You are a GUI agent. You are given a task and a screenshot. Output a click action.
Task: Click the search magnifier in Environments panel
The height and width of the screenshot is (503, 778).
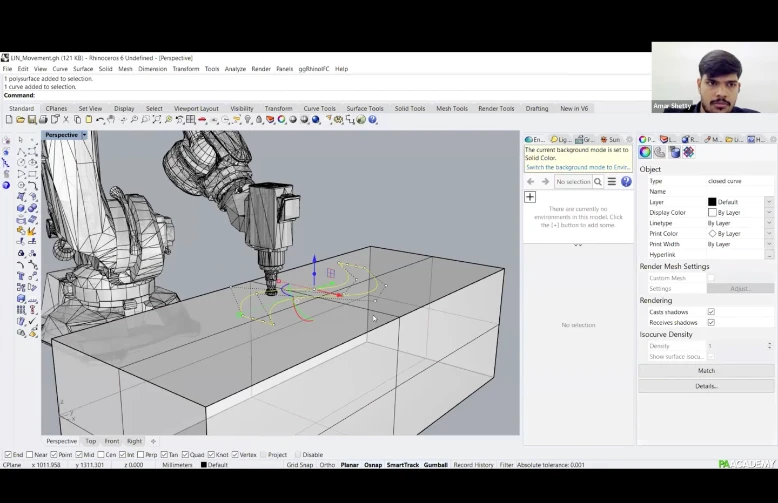point(598,182)
